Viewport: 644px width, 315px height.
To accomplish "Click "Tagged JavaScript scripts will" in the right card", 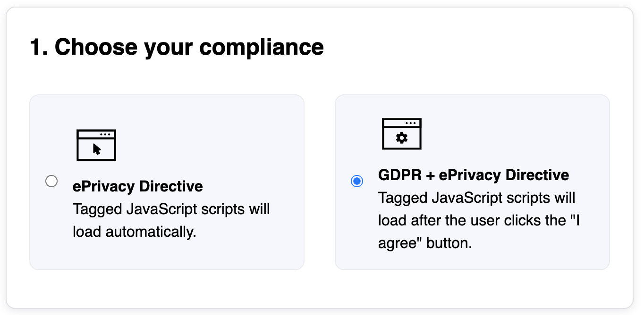I will click(476, 198).
